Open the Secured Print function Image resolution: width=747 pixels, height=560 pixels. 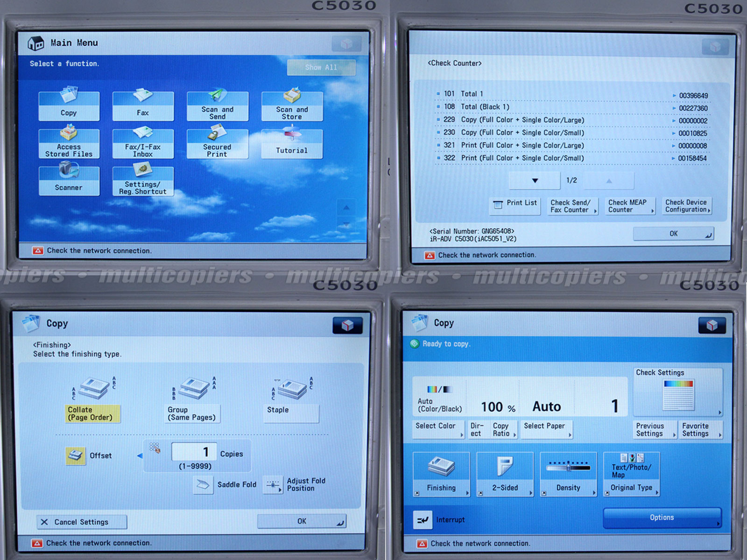click(x=217, y=144)
